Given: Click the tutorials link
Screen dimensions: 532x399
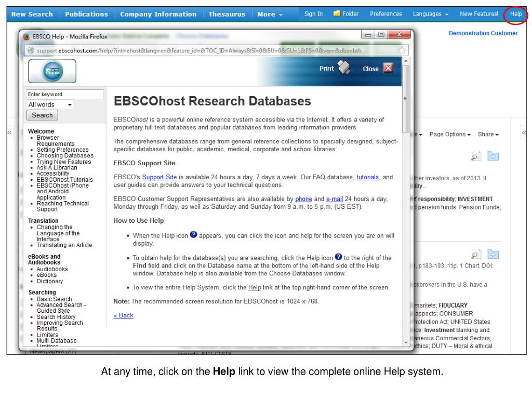Looking at the screenshot, I should coord(367,177).
